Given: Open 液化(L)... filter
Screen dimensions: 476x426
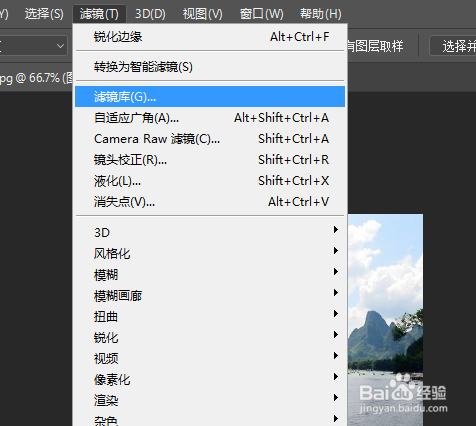Looking at the screenshot, I should click(x=210, y=181).
